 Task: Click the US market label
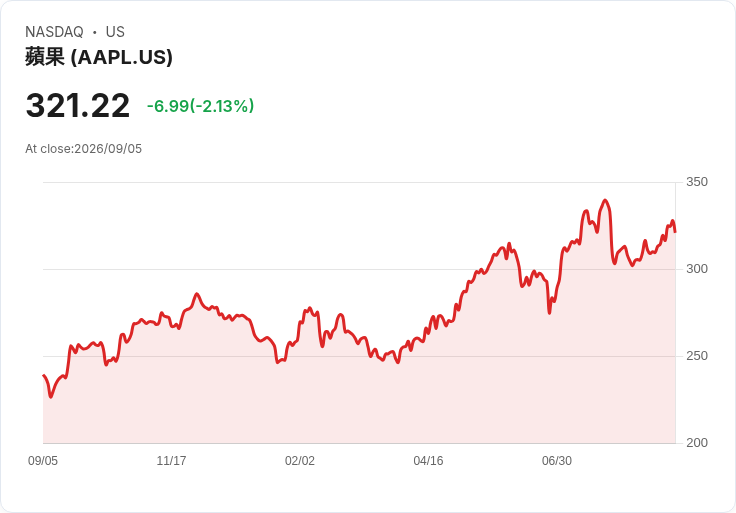click(x=115, y=32)
